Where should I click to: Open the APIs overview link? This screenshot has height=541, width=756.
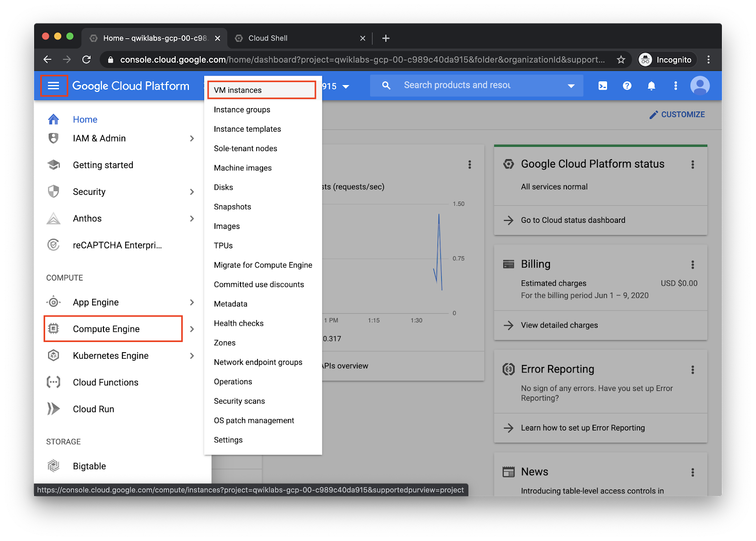(345, 366)
